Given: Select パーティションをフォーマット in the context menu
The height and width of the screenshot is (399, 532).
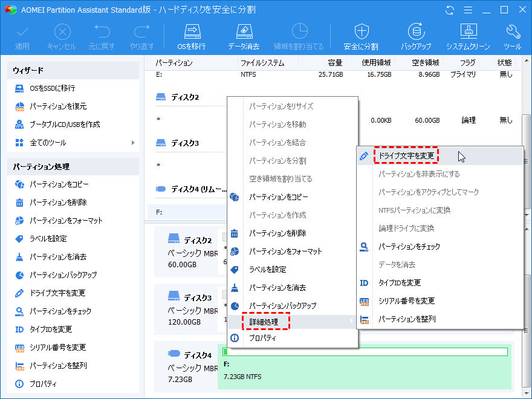Looking at the screenshot, I should pyautogui.click(x=293, y=251).
